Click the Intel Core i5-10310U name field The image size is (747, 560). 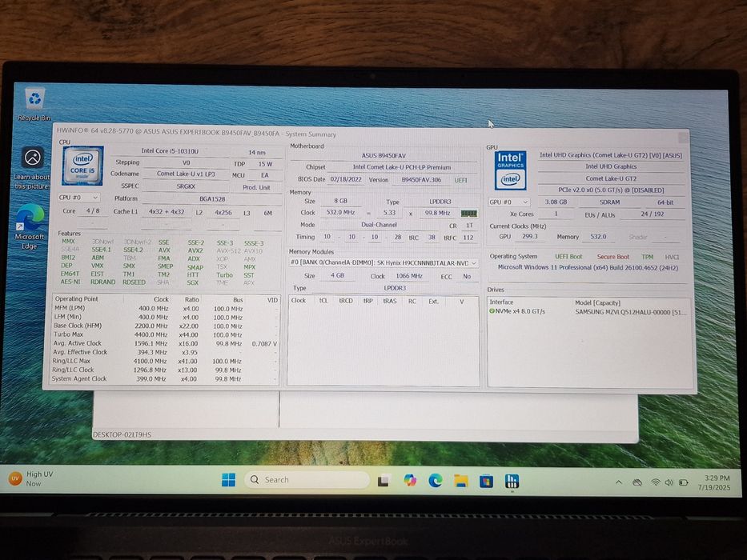tap(170, 151)
